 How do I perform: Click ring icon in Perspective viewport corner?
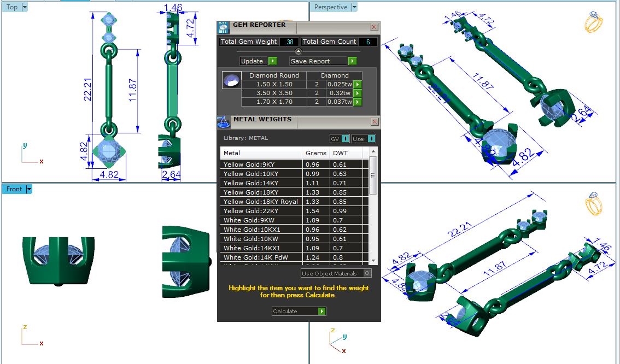click(593, 22)
